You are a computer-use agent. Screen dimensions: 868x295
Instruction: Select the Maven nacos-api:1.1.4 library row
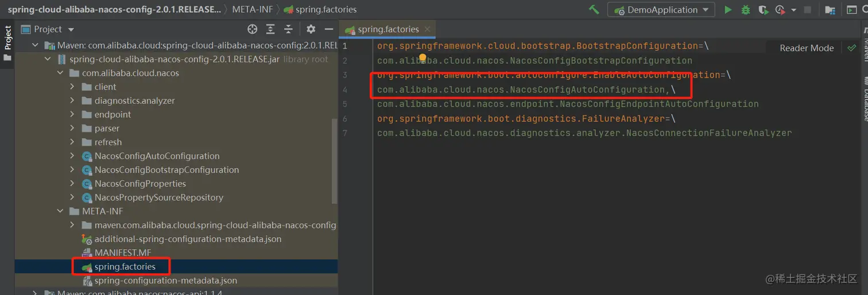click(x=176, y=293)
